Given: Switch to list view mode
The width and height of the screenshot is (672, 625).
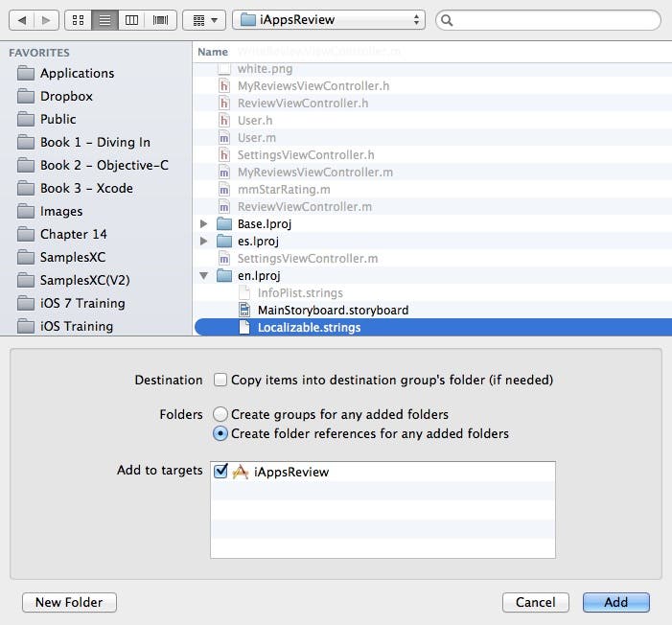Looking at the screenshot, I should tap(105, 19).
